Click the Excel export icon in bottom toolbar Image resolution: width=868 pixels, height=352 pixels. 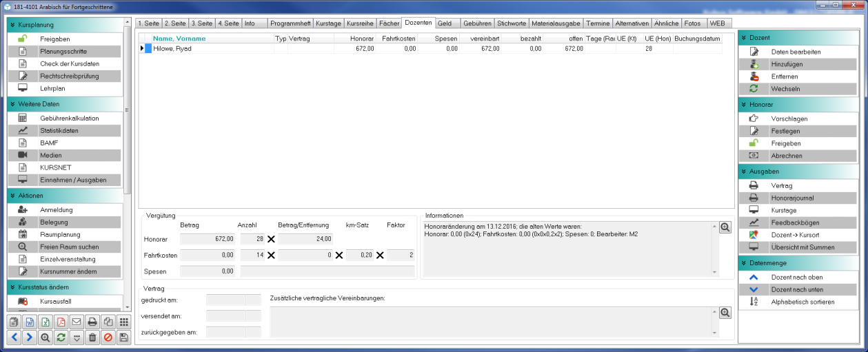(x=46, y=322)
